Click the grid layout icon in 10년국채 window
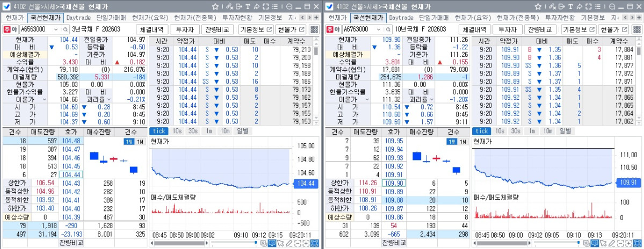Screen dimensions: 644x249 coord(637,30)
